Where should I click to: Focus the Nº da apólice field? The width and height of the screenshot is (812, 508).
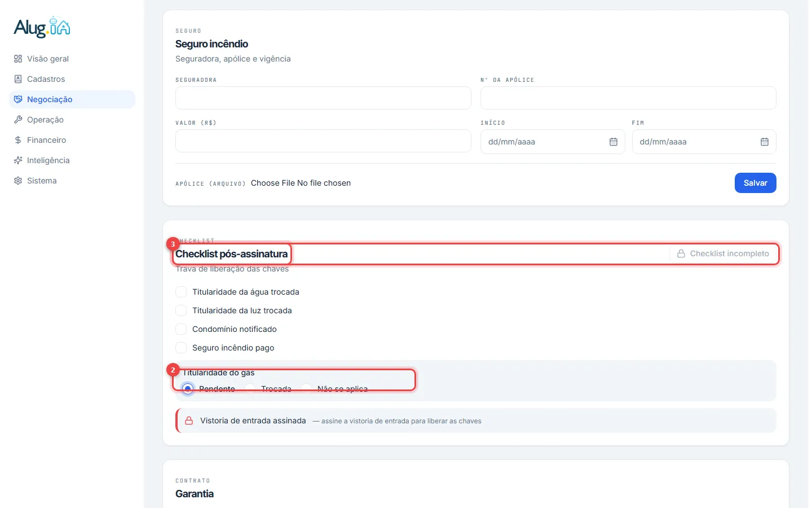pyautogui.click(x=628, y=98)
